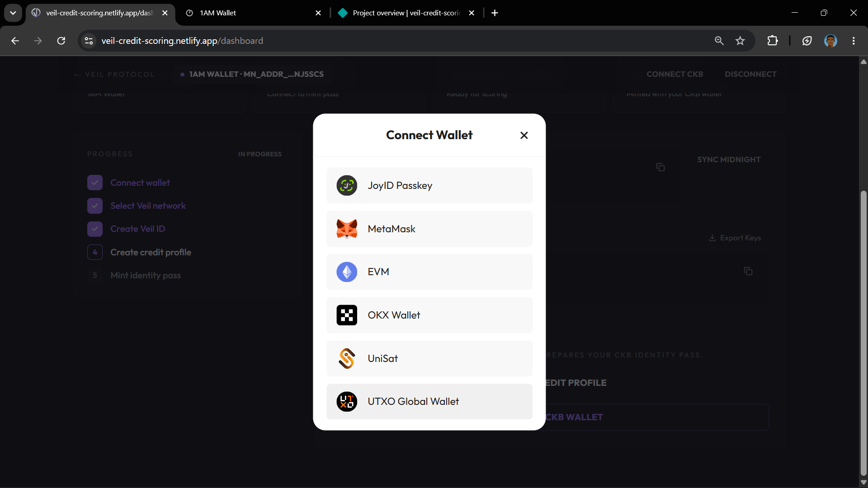This screenshot has width=868, height=488.
Task: Select the veil-credit-scoring dashboard tab
Action: (x=99, y=13)
